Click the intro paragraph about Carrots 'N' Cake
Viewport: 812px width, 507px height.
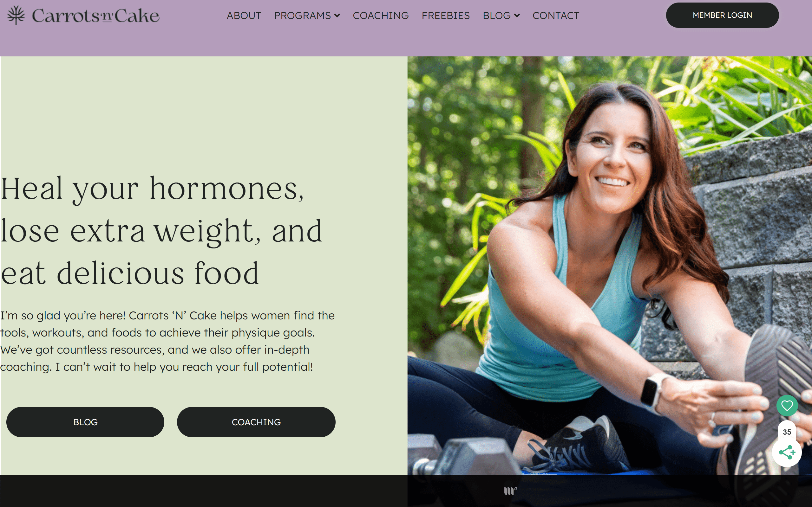click(167, 341)
